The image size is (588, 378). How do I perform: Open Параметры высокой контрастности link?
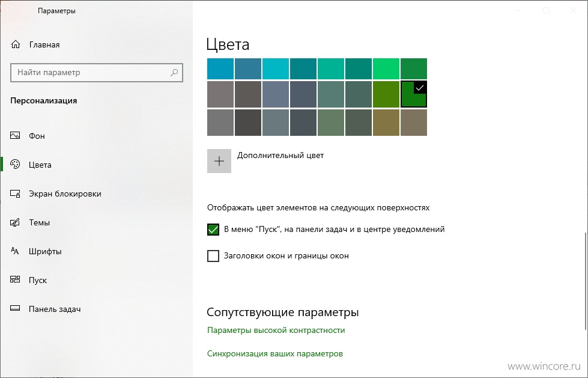pos(276,331)
